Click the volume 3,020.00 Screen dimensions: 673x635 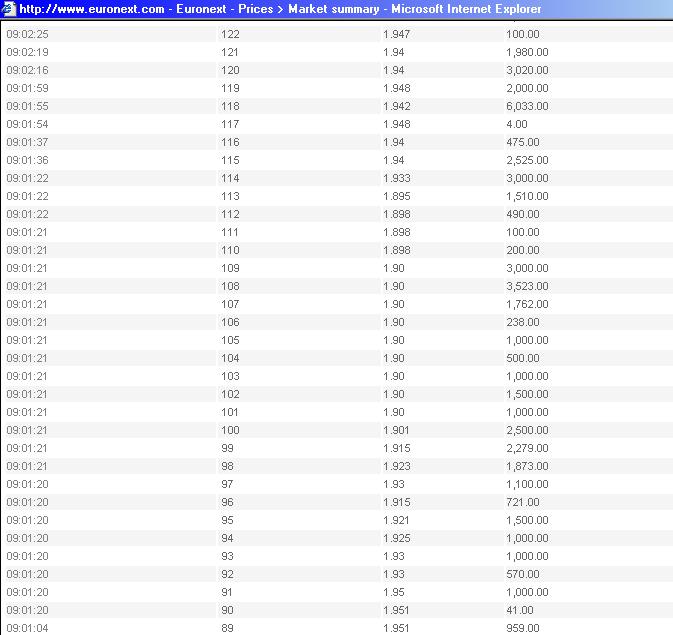click(527, 70)
